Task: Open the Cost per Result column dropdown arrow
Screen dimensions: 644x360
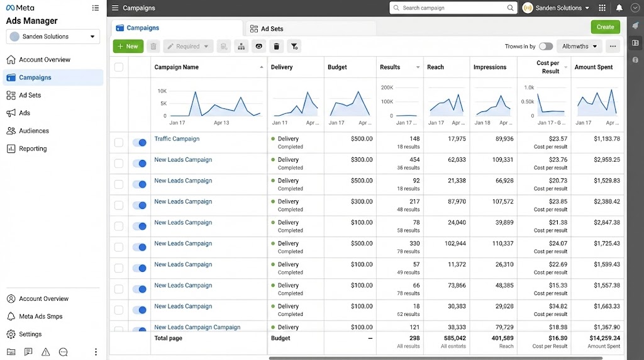Action: [x=565, y=67]
